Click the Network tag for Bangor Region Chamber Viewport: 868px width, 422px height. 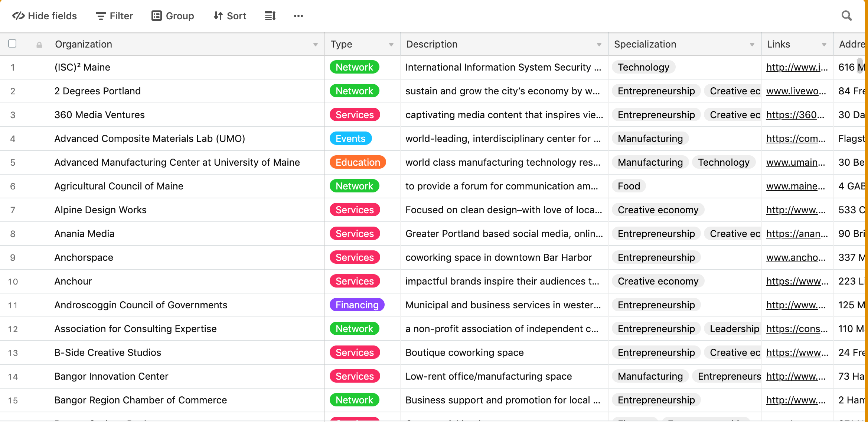point(354,400)
